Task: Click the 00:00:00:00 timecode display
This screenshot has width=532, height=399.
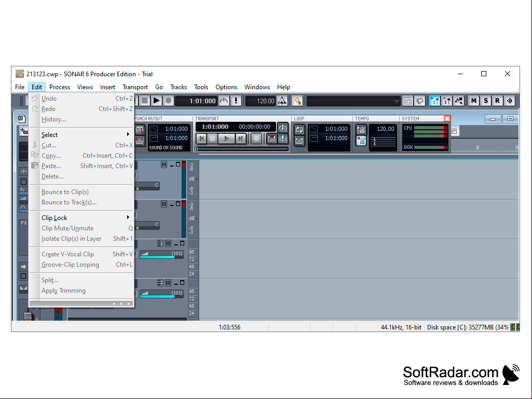Action: 254,127
